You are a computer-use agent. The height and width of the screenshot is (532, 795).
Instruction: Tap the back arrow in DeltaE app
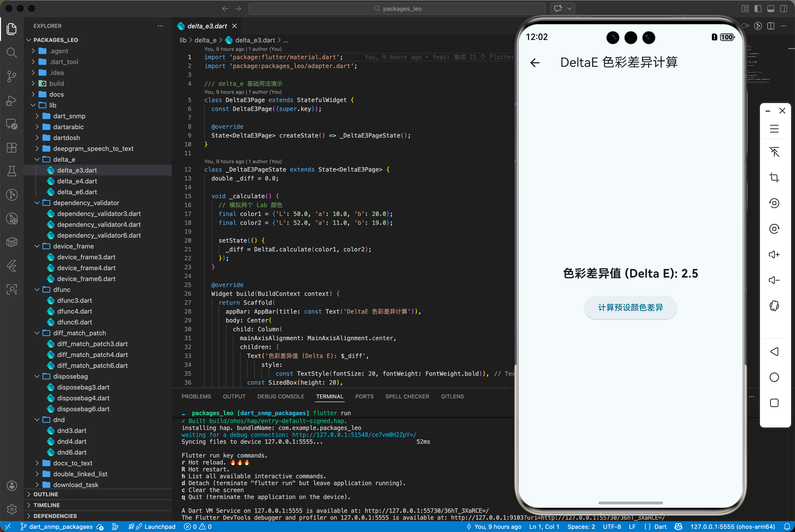coord(535,63)
